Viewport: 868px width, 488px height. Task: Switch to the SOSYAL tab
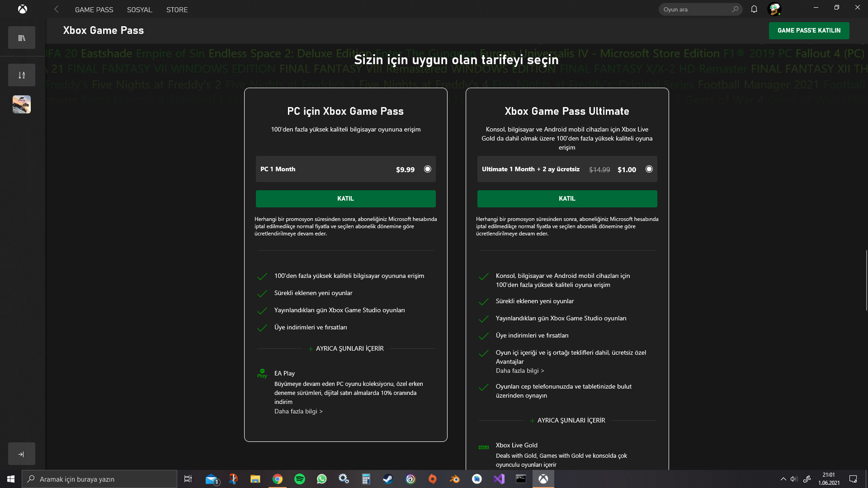point(139,9)
